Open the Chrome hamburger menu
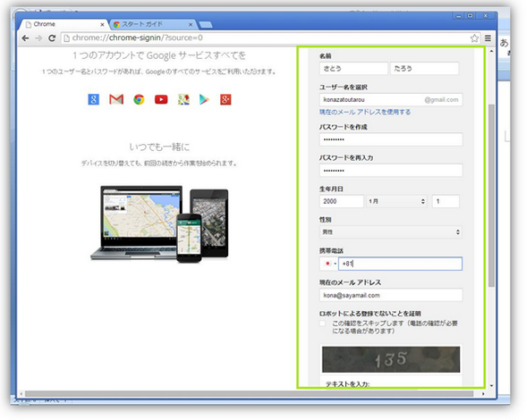526x420 pixels. tap(488, 38)
